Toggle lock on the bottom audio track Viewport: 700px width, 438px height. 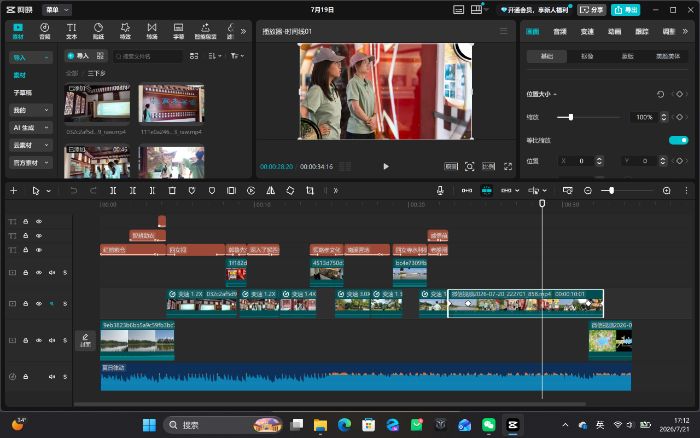(x=25, y=377)
